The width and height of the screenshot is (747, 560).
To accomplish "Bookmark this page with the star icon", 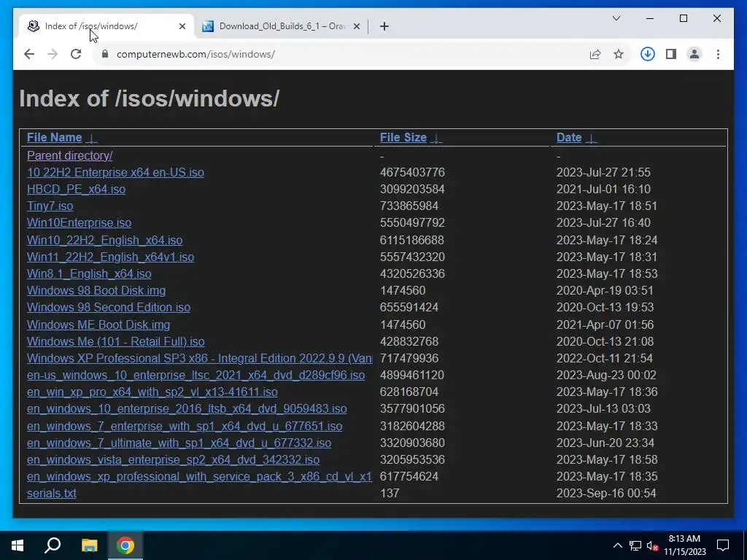I will (x=619, y=54).
